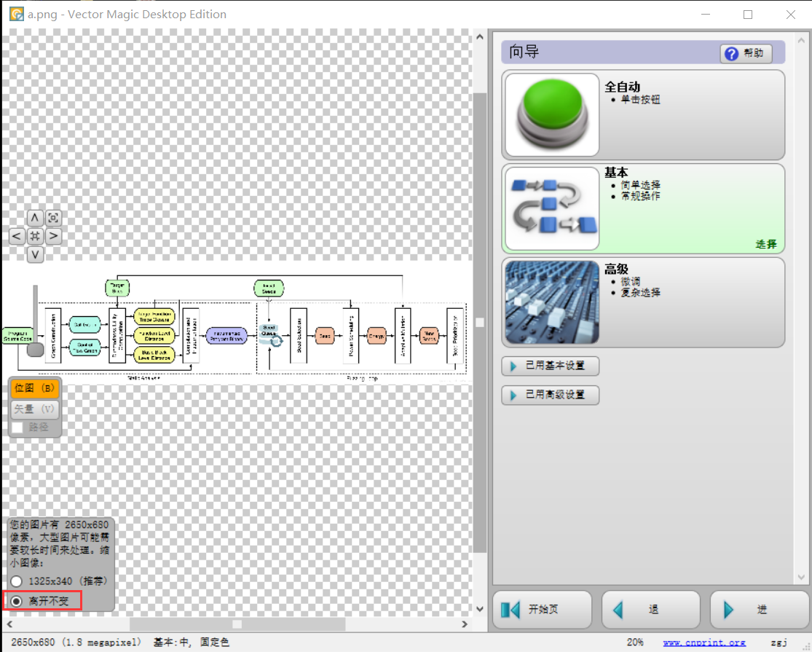Click wizard panel scroll up arrow
This screenshot has width=812, height=652.
[802, 40]
